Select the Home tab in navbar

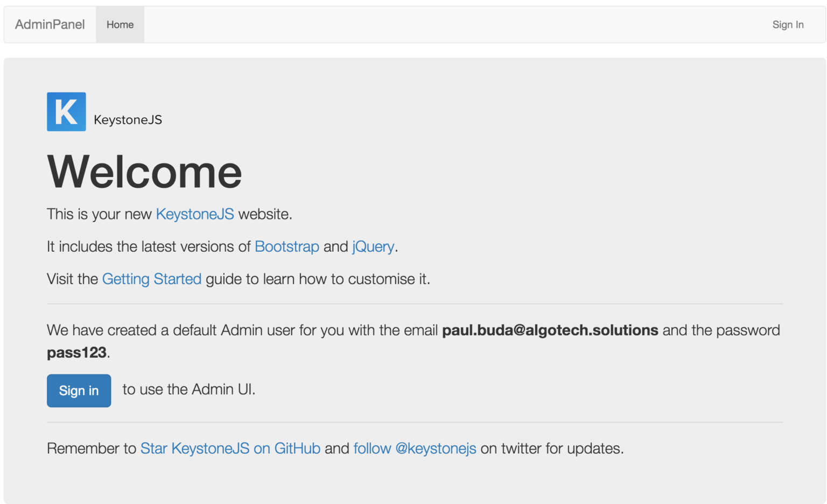[120, 25]
